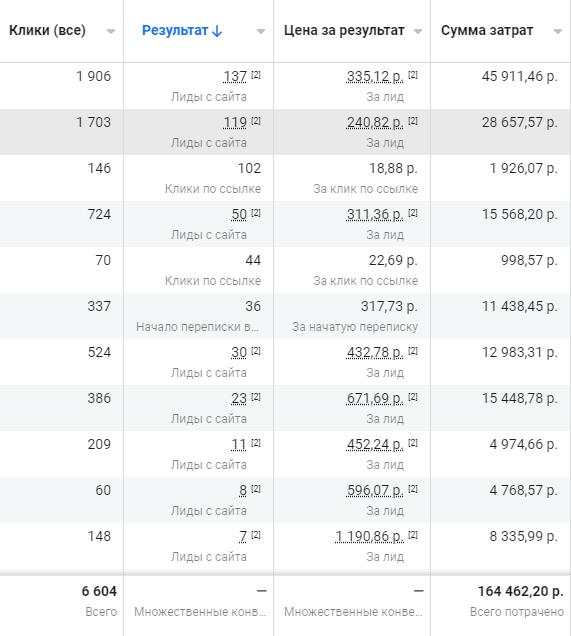Click the Начало переписки result cell
571x636 pixels.
coord(198,316)
